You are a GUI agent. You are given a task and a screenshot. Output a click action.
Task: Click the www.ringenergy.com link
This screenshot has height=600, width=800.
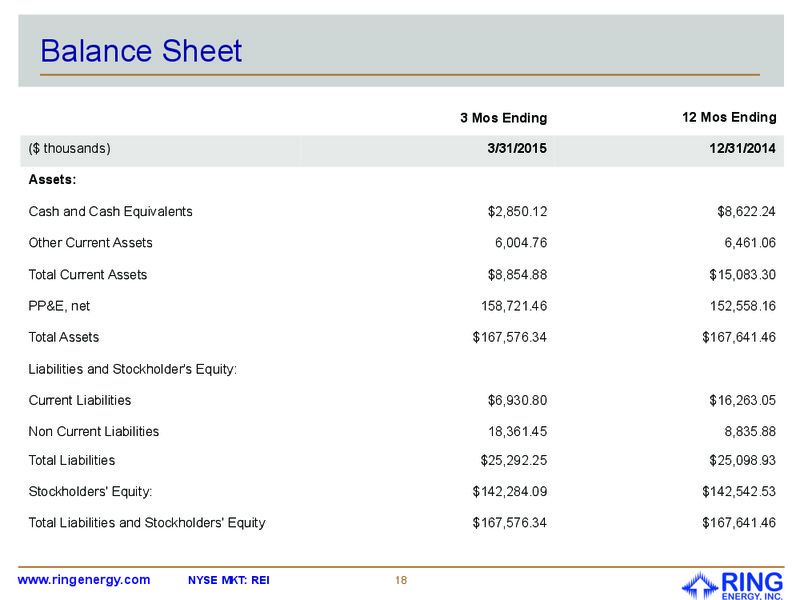pyautogui.click(x=84, y=580)
